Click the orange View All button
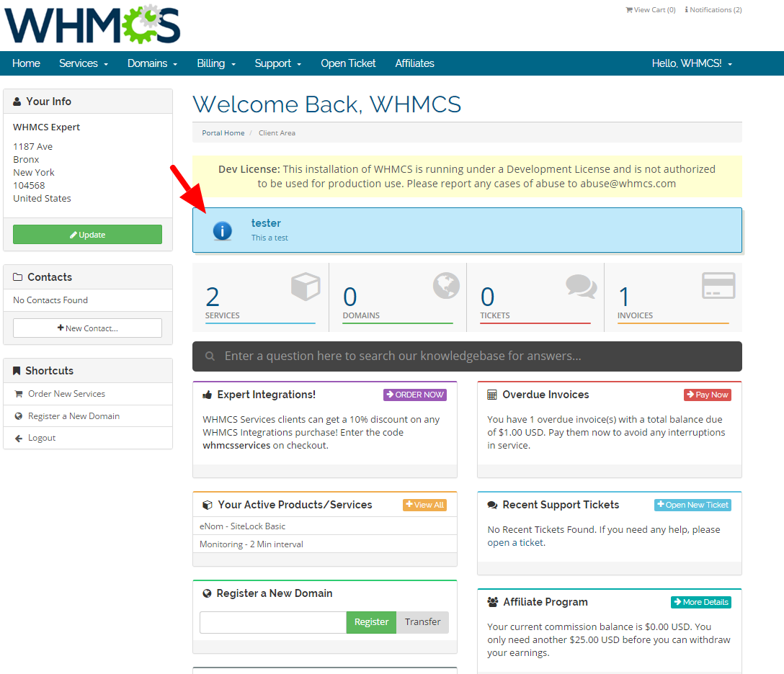The width and height of the screenshot is (784, 674). 424,505
